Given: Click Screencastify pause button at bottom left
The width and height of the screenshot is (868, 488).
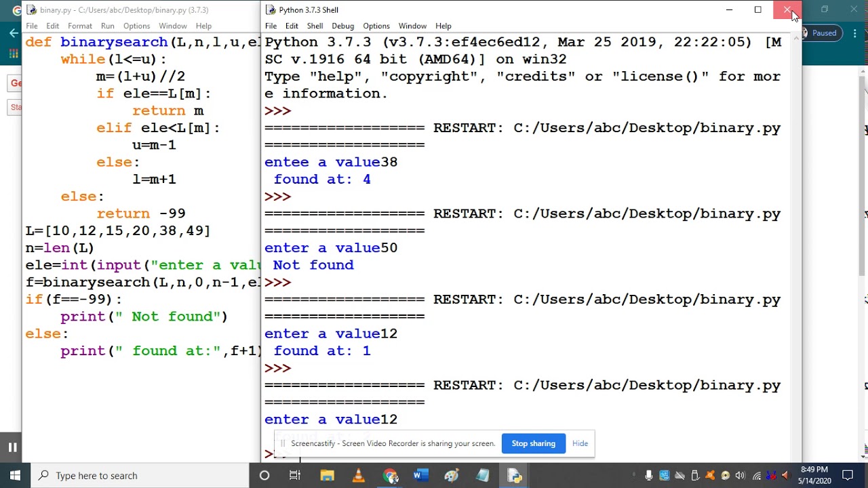Looking at the screenshot, I should (12, 447).
